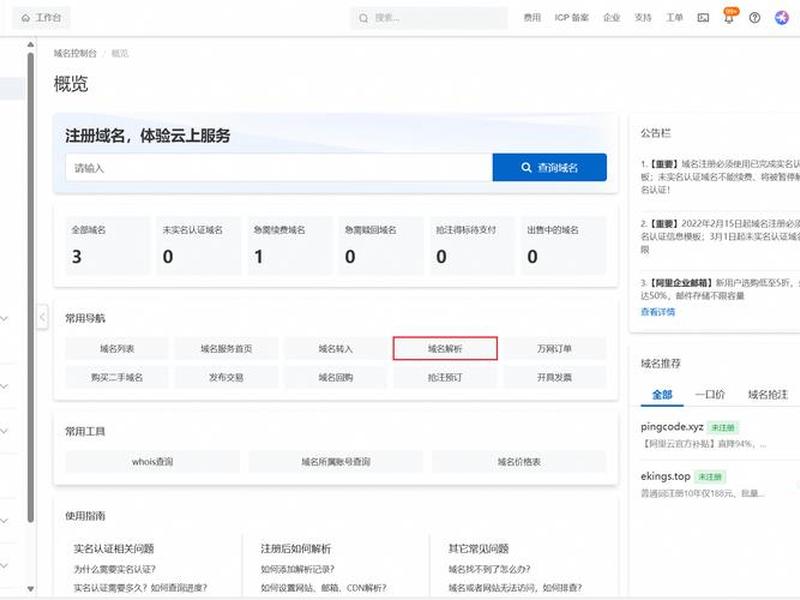The height and width of the screenshot is (600, 800).
Task: Open 开具发票
Action: (555, 377)
